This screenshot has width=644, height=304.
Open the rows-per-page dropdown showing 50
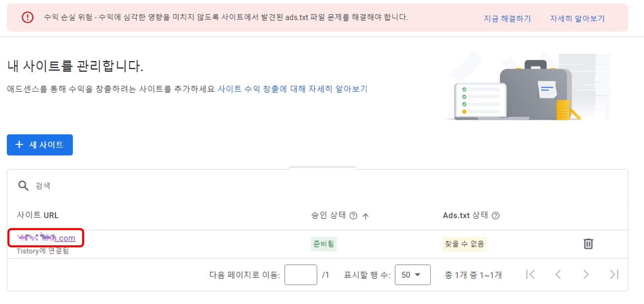tap(412, 275)
